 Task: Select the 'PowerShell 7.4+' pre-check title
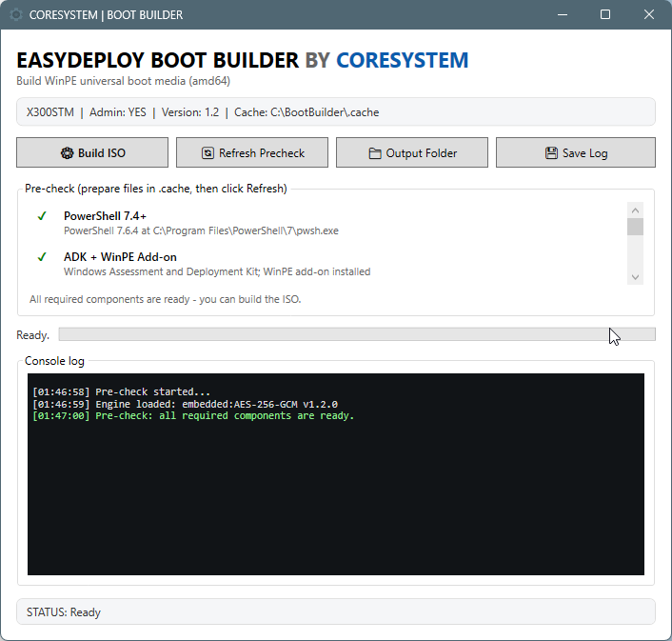105,216
